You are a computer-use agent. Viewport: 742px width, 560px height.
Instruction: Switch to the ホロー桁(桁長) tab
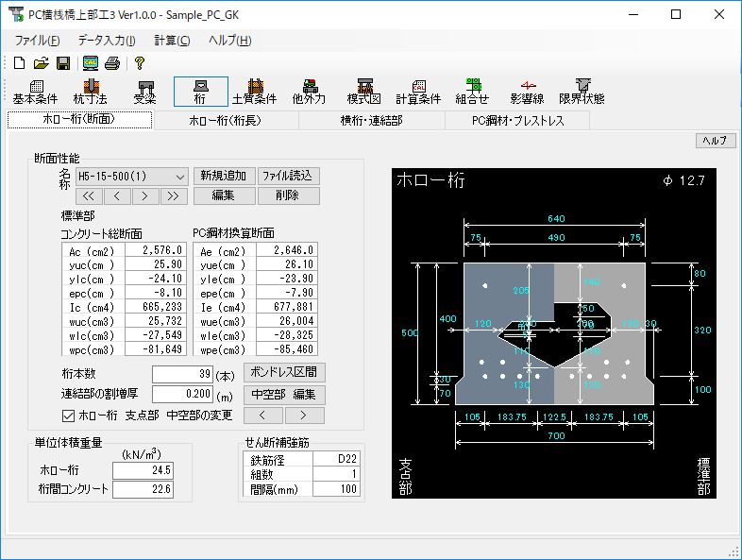tap(226, 121)
